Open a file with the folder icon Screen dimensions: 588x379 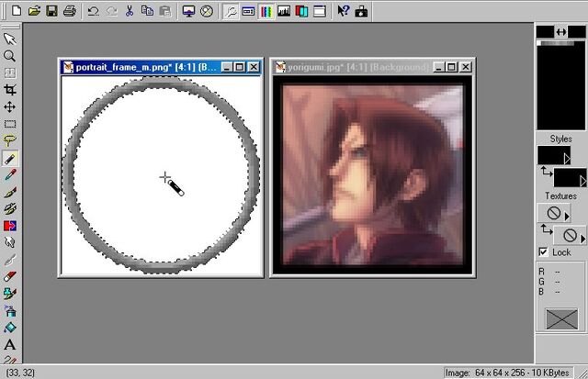(34, 11)
